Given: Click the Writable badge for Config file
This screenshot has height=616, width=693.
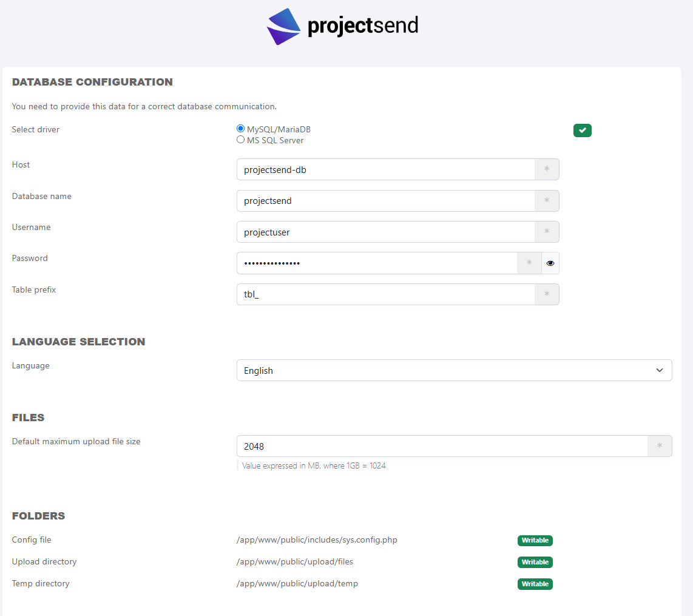Looking at the screenshot, I should coord(535,540).
